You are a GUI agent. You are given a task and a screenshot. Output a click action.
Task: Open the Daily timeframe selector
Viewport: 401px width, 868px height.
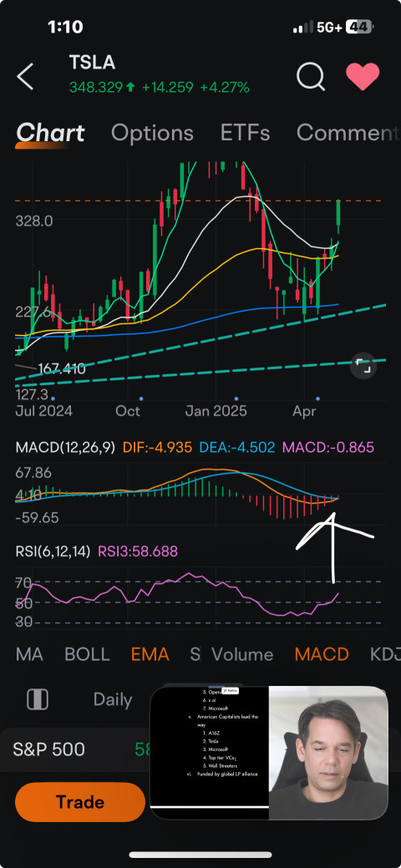point(113,700)
